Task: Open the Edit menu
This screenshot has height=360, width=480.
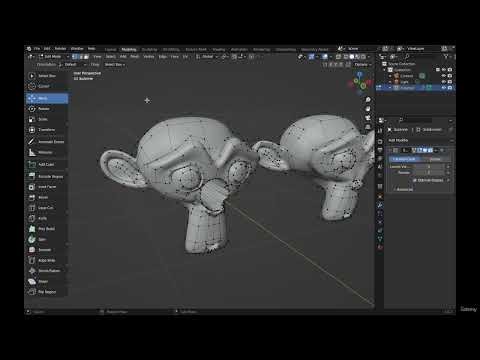Action: (47, 49)
